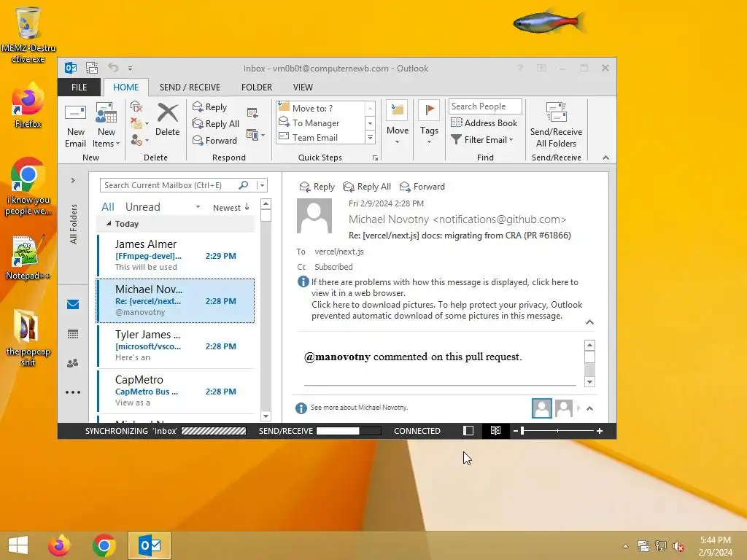This screenshot has height=560, width=747.
Task: Open the Tyler James email
Action: 175,345
